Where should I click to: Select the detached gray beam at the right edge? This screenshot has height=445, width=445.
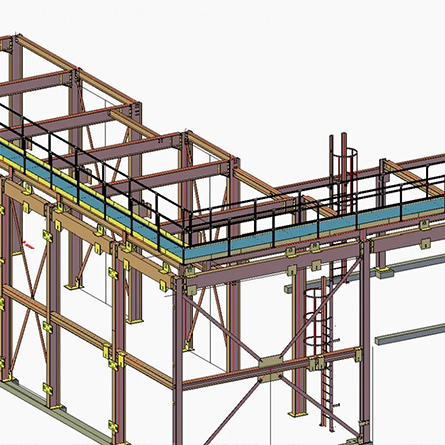coord(410,334)
